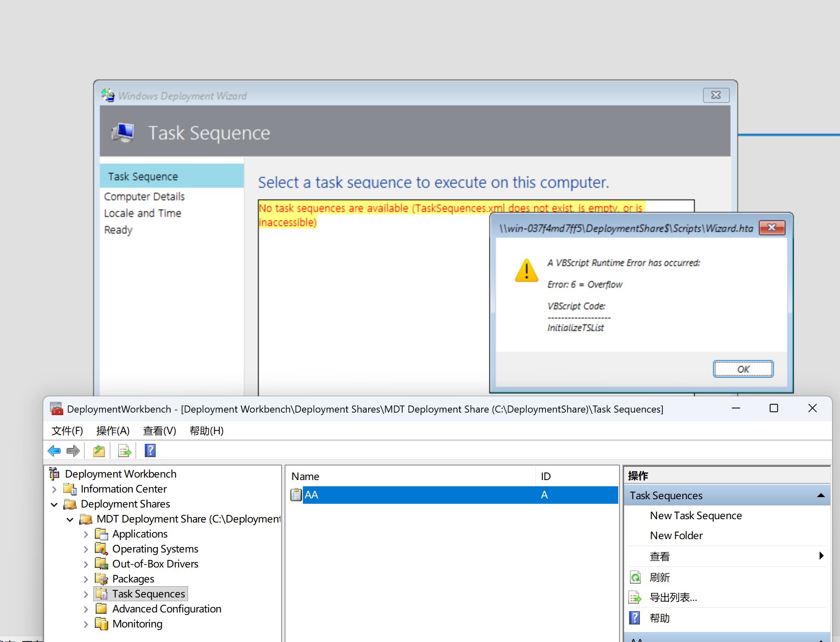Open the 查看(V) menu
Viewport: 840px width, 642px height.
click(159, 430)
